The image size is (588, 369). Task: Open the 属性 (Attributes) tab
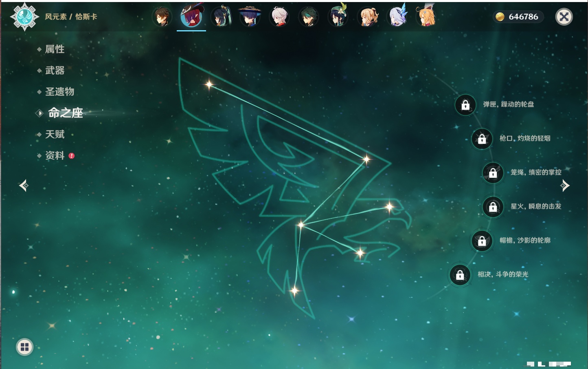pos(55,49)
